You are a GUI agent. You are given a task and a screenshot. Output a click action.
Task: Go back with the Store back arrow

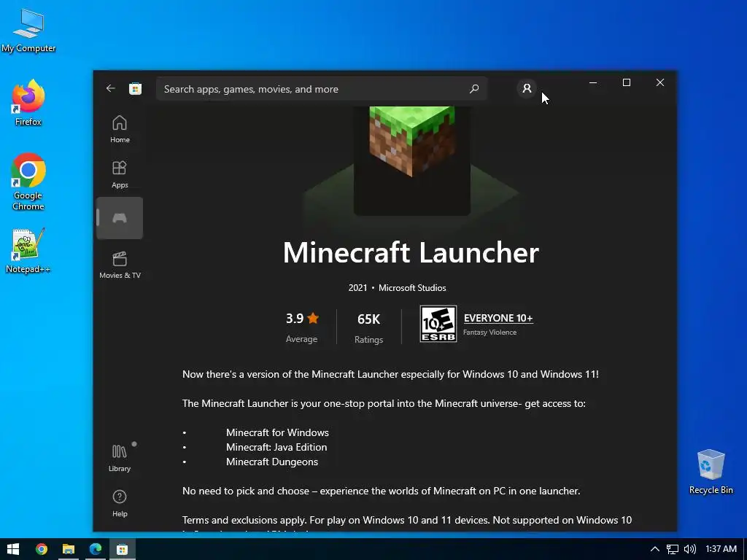coord(111,88)
